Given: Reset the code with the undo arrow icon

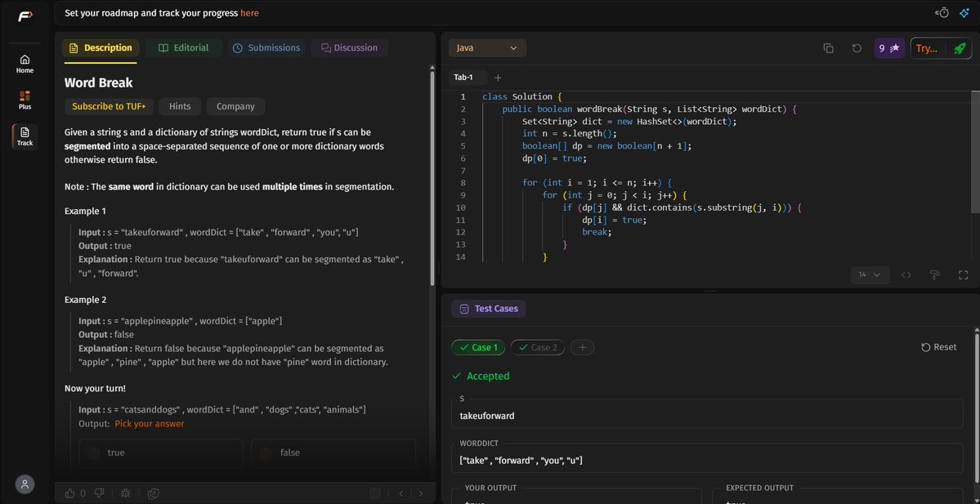Looking at the screenshot, I should pos(857,48).
